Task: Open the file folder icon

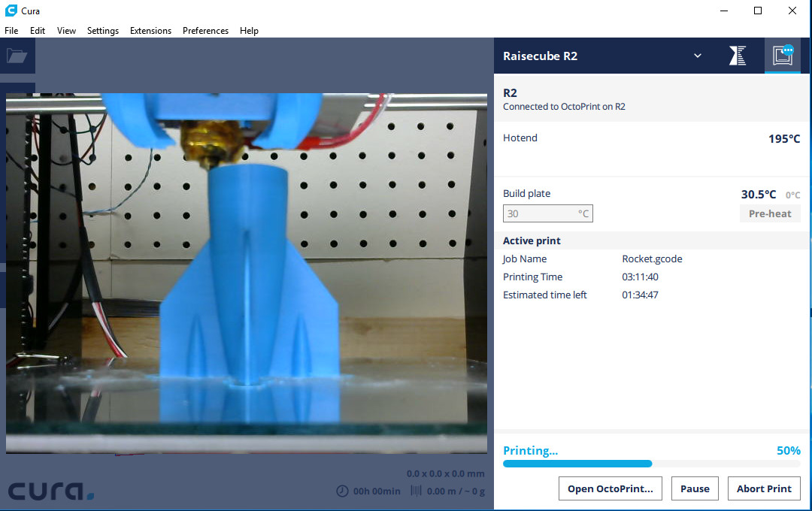Action: (x=17, y=56)
